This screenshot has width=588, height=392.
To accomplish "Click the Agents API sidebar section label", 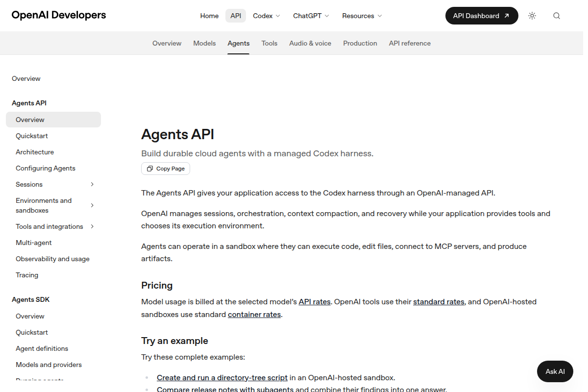I will (x=29, y=103).
